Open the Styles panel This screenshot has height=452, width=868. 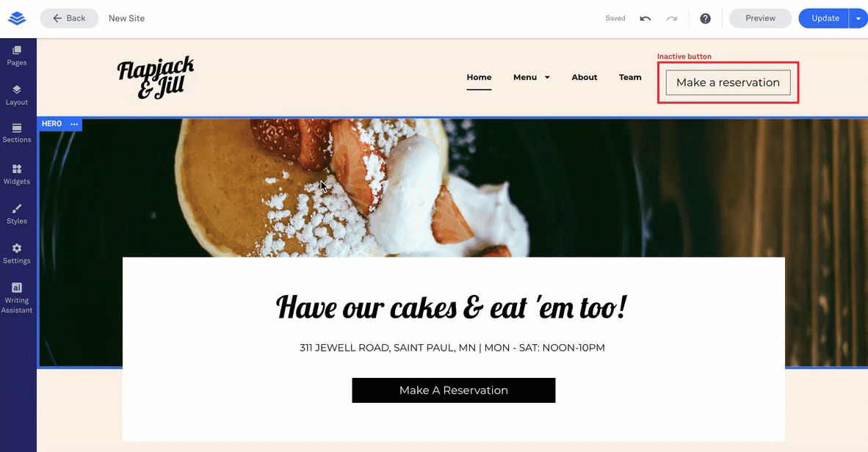17,214
